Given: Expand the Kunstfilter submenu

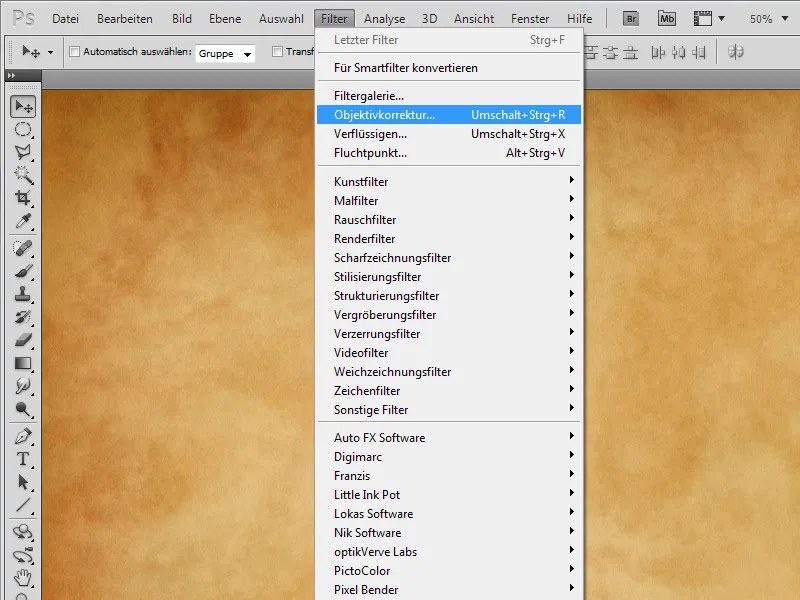Looking at the screenshot, I should point(448,181).
